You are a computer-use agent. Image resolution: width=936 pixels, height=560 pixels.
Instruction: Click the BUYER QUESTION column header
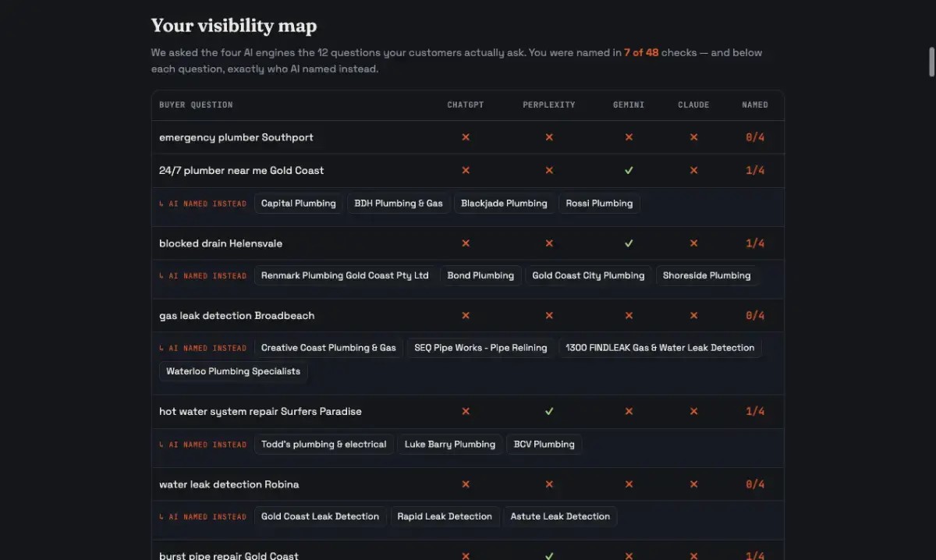196,105
